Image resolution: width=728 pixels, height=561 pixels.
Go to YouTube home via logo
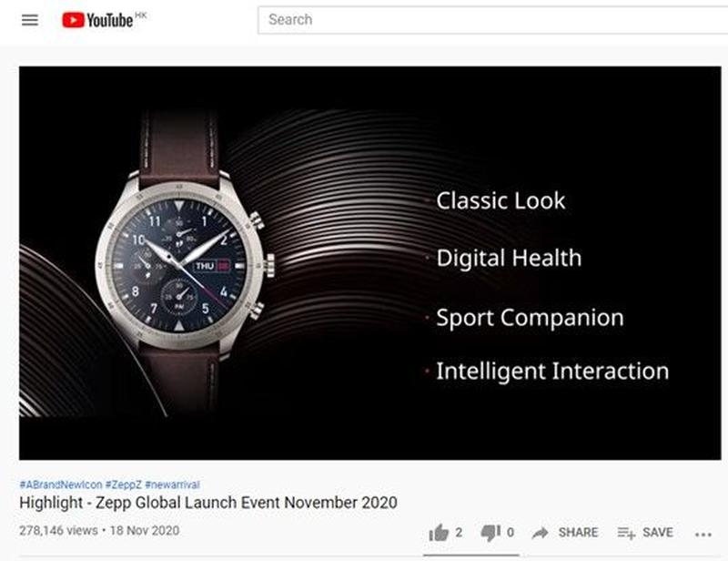pos(98,20)
